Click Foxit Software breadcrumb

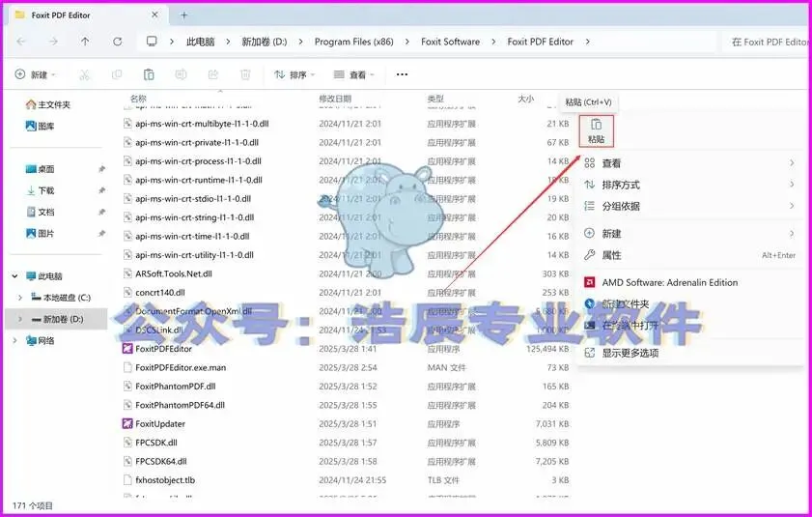click(x=451, y=42)
